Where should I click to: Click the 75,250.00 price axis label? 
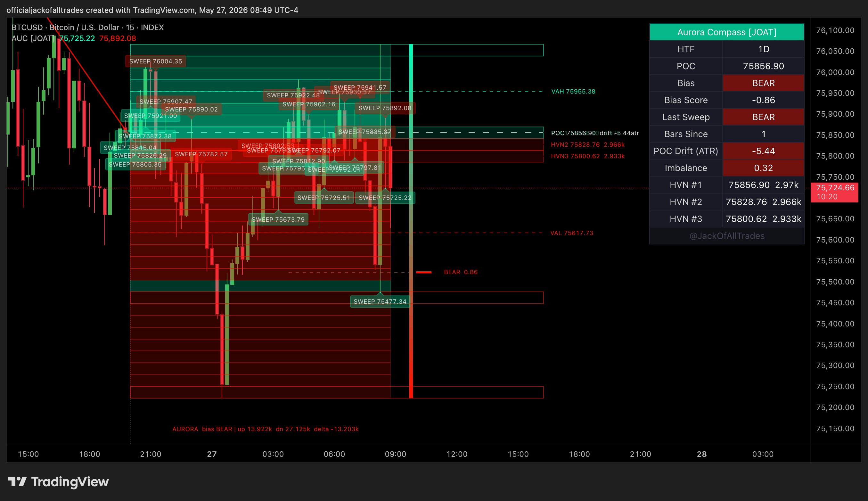tap(835, 387)
